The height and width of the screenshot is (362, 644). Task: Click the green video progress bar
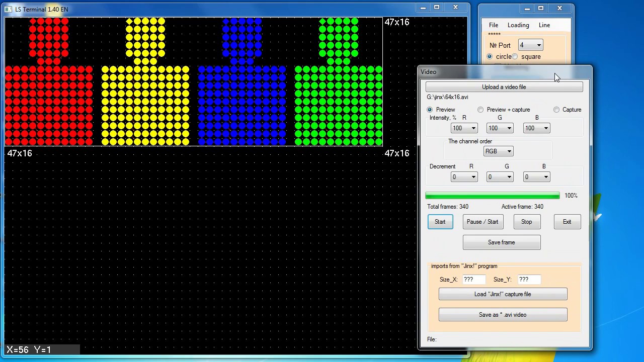pyautogui.click(x=493, y=196)
